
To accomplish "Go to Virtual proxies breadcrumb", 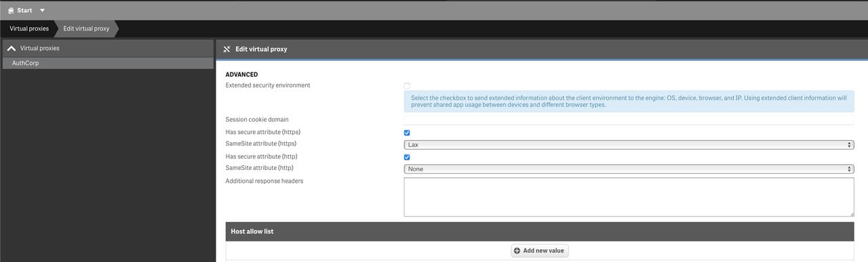I will pos(29,28).
